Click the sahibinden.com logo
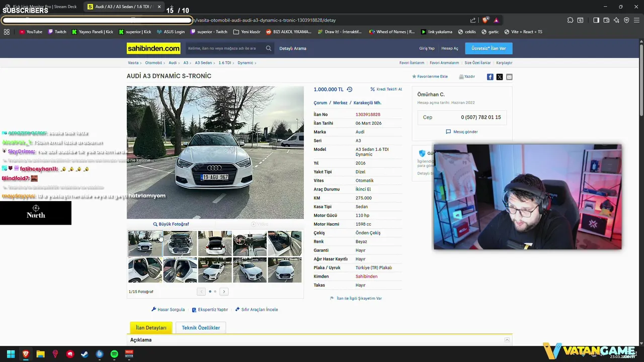644x362 pixels. click(153, 48)
